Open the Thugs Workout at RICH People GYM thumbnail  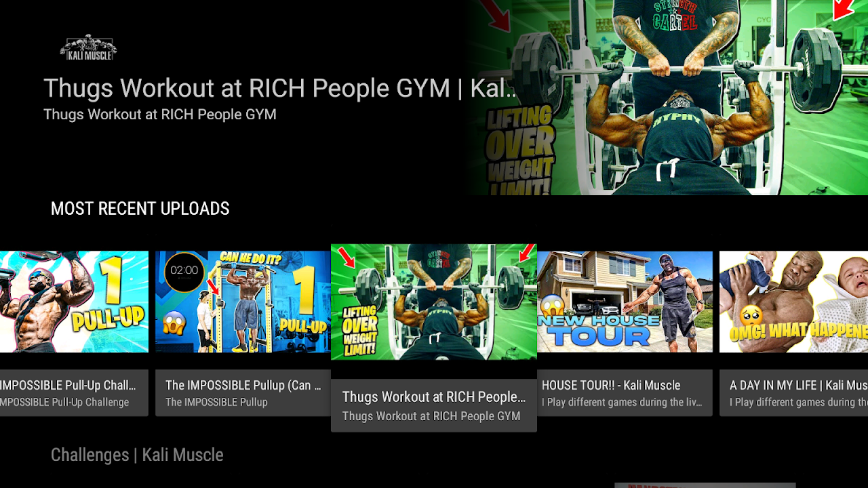click(x=434, y=302)
